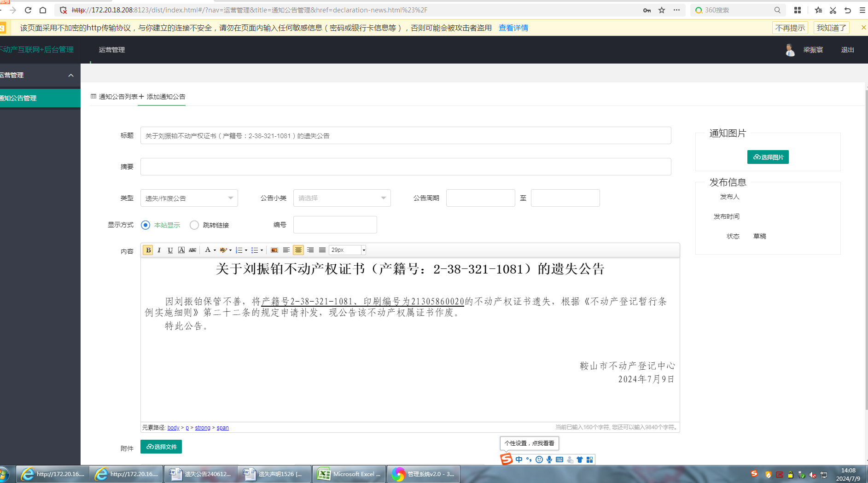The height and width of the screenshot is (483, 868).
Task: Center-align text in editor
Action: [298, 250]
